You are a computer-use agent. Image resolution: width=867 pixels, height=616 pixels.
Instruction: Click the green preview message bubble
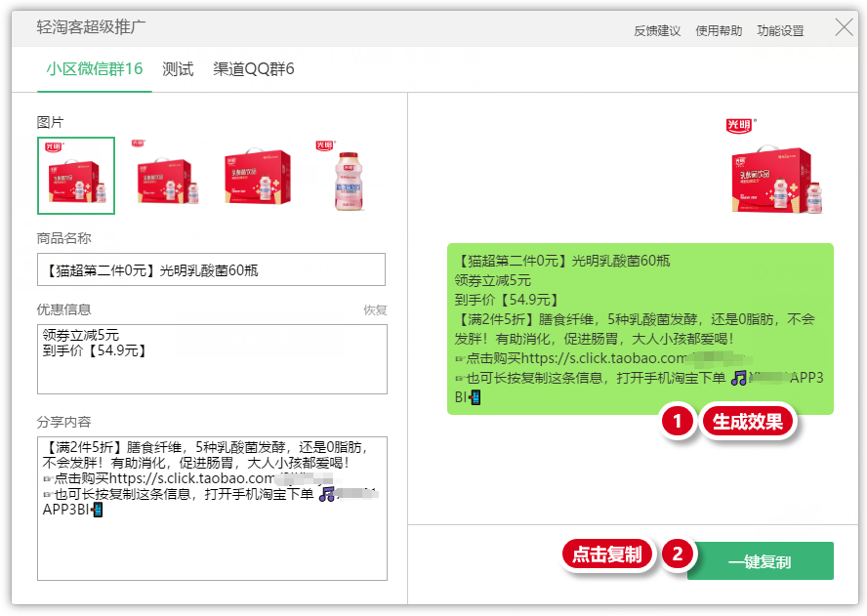pyautogui.click(x=640, y=328)
